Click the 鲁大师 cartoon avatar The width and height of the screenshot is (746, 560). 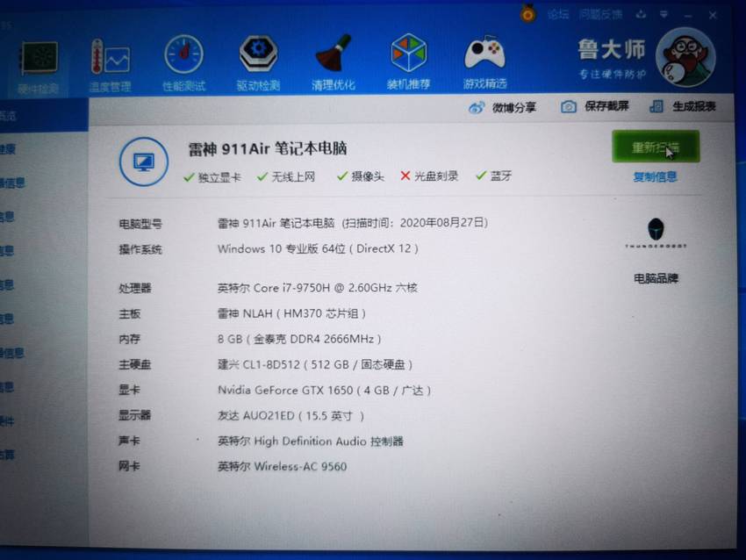pyautogui.click(x=685, y=58)
